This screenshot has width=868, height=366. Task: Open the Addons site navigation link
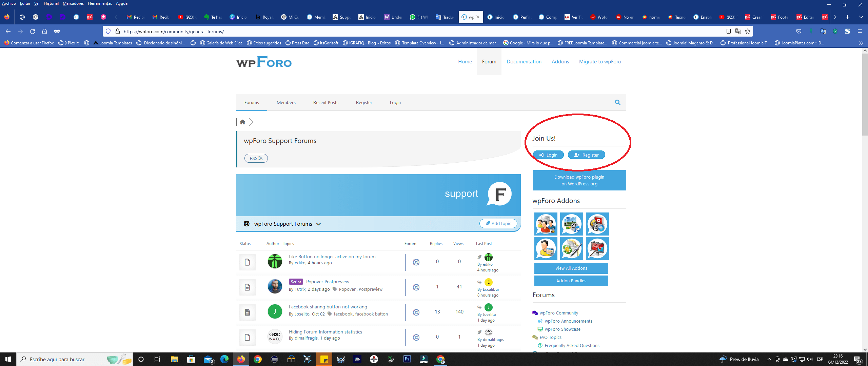coord(560,61)
